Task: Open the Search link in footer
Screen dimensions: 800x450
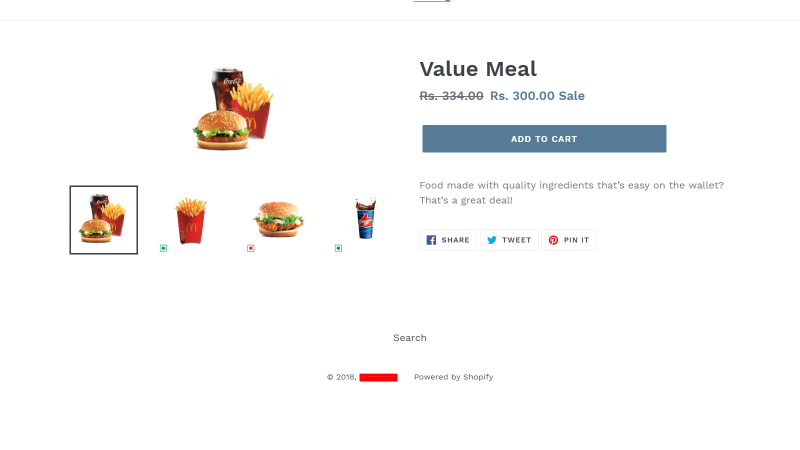Action: point(410,338)
